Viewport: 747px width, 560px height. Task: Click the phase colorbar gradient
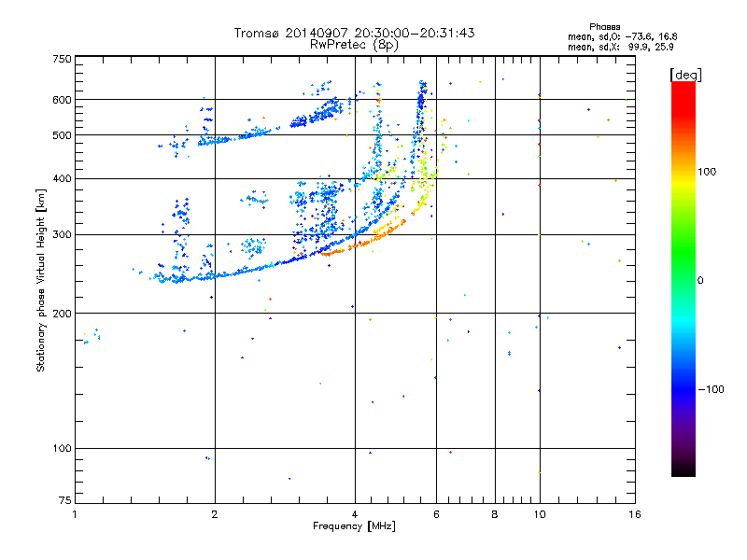point(684,278)
